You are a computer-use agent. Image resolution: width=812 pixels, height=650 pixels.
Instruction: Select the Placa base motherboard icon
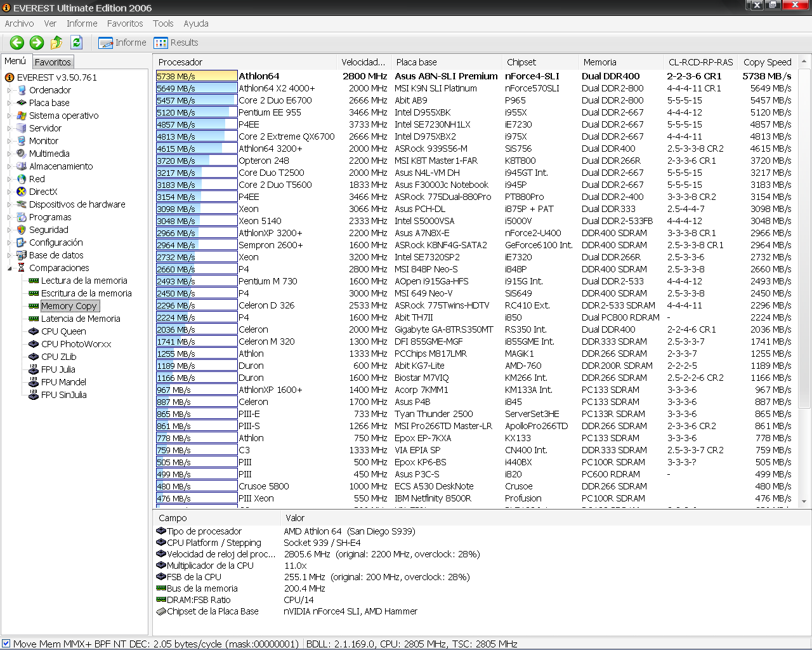pos(22,103)
